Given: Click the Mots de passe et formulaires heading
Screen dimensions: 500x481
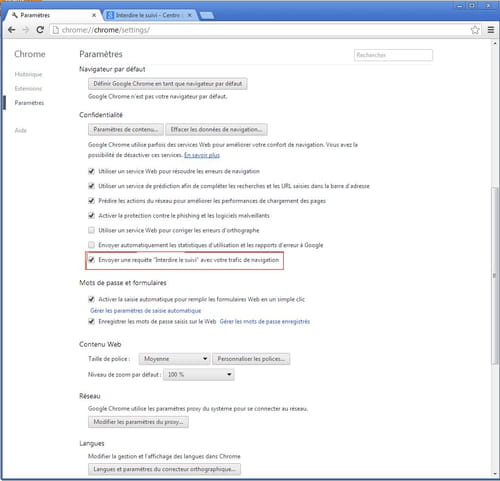Looking at the screenshot, I should coord(123,283).
